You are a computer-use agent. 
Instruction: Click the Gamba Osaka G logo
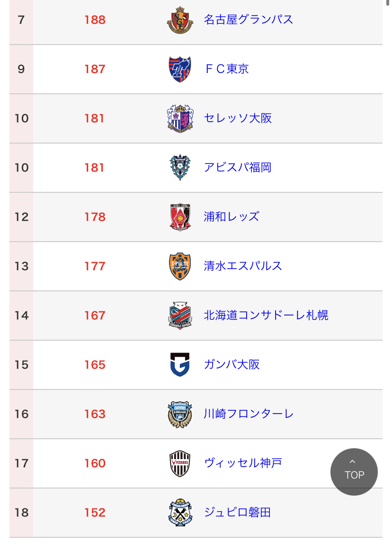180,365
